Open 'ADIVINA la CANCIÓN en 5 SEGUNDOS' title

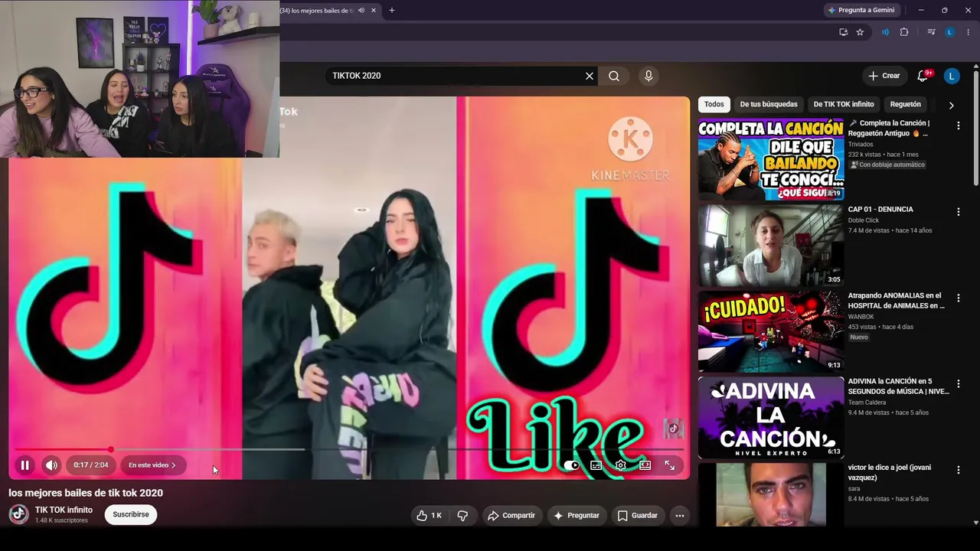point(899,386)
